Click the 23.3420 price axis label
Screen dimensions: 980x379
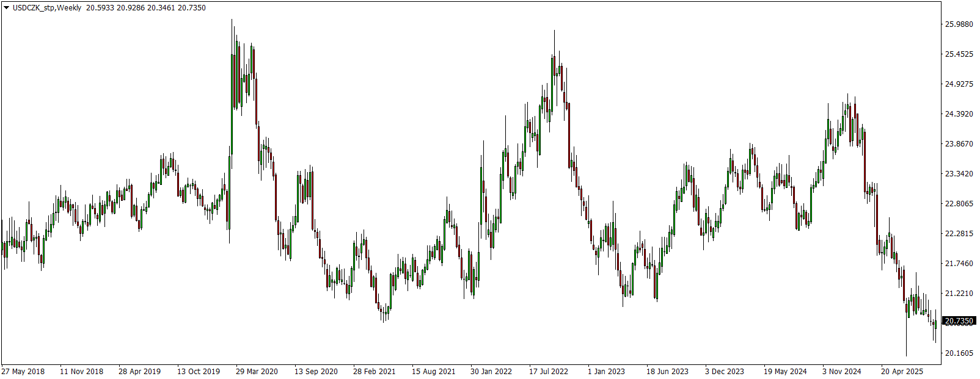[x=959, y=174]
